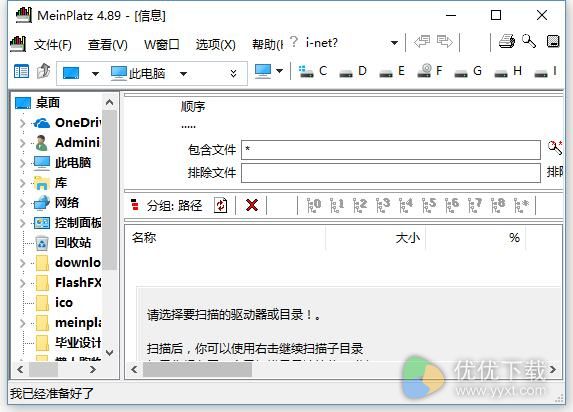Set tree expansion level 0 icon
Screen dimensions: 573x412
point(314,205)
